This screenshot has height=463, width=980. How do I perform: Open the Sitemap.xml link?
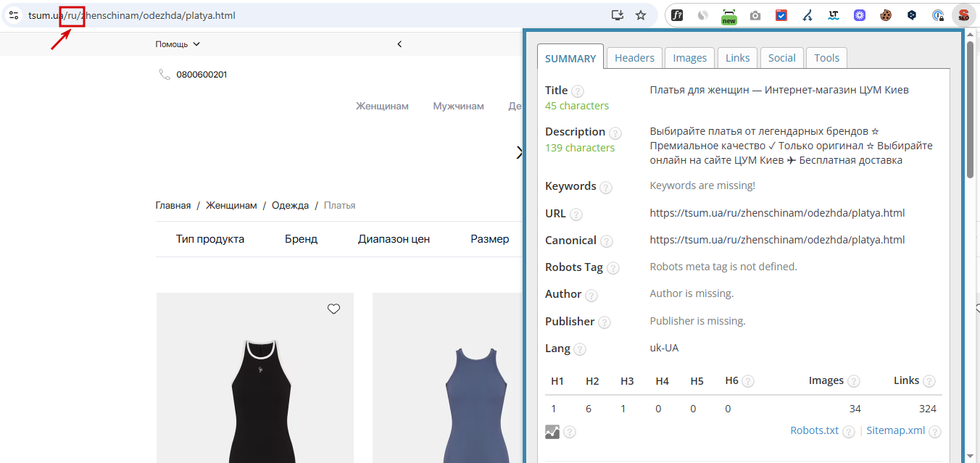pyautogui.click(x=896, y=430)
